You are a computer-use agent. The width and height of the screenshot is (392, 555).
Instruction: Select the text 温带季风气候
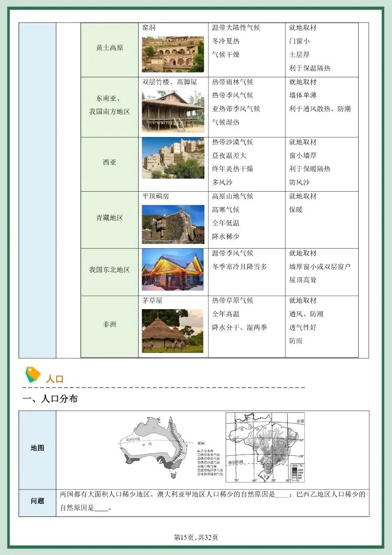pyautogui.click(x=233, y=253)
